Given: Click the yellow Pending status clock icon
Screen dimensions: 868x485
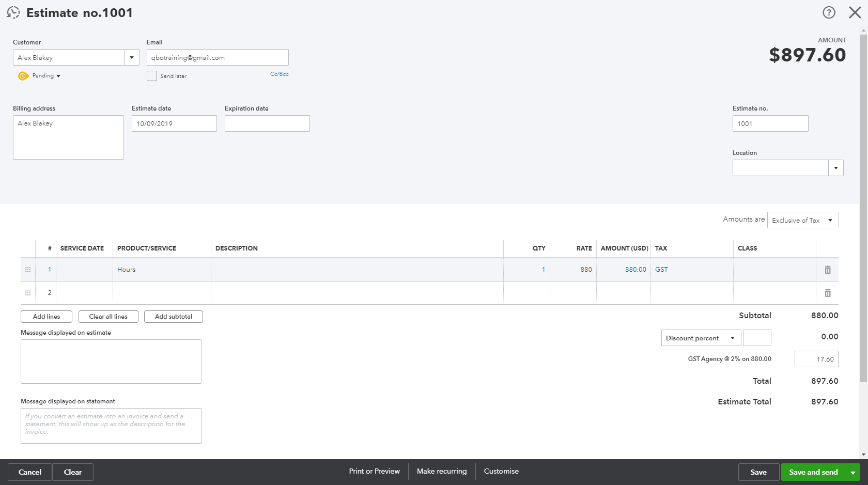Looking at the screenshot, I should point(23,75).
